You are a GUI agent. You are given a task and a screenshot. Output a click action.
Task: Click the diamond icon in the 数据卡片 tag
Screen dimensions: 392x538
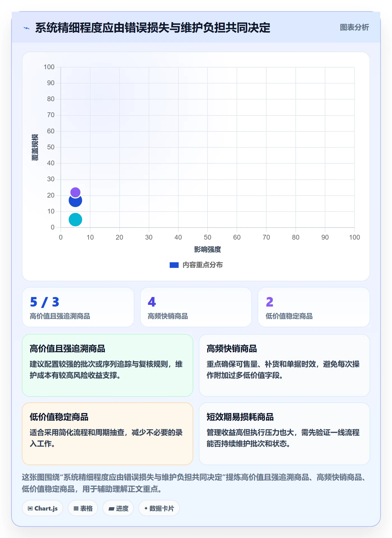pyautogui.click(x=146, y=508)
